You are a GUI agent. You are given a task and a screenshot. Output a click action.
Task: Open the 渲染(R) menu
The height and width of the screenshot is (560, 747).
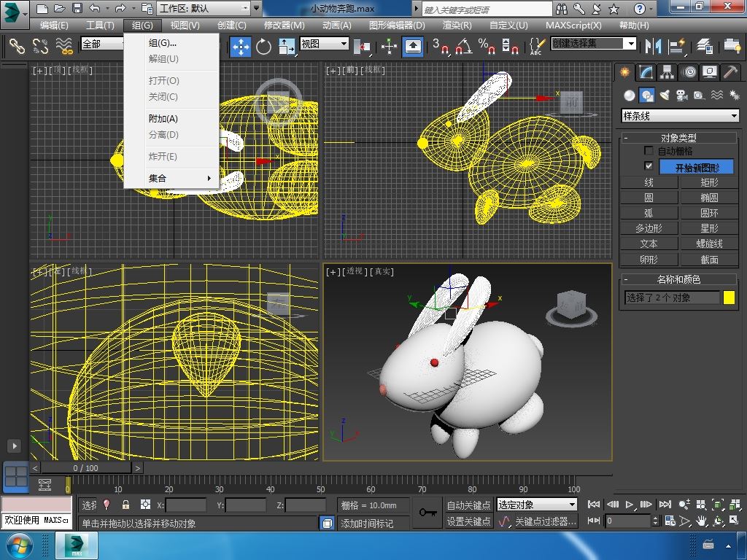457,26
